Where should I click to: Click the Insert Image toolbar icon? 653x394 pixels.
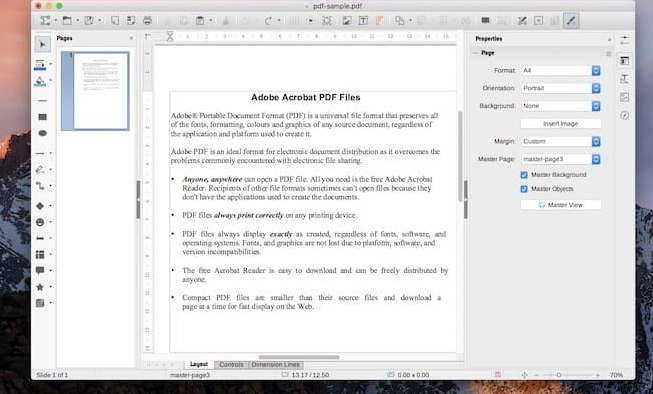coord(346,20)
